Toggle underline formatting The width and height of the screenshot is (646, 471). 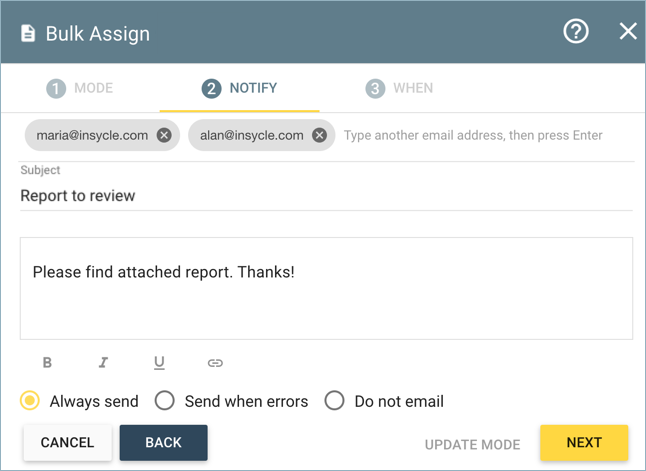click(159, 363)
